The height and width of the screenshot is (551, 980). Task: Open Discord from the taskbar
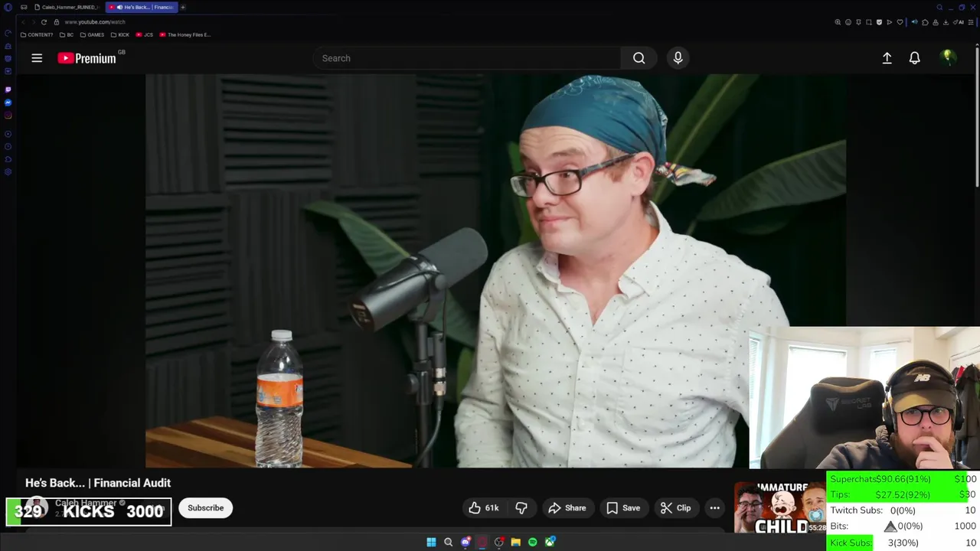coord(465,542)
